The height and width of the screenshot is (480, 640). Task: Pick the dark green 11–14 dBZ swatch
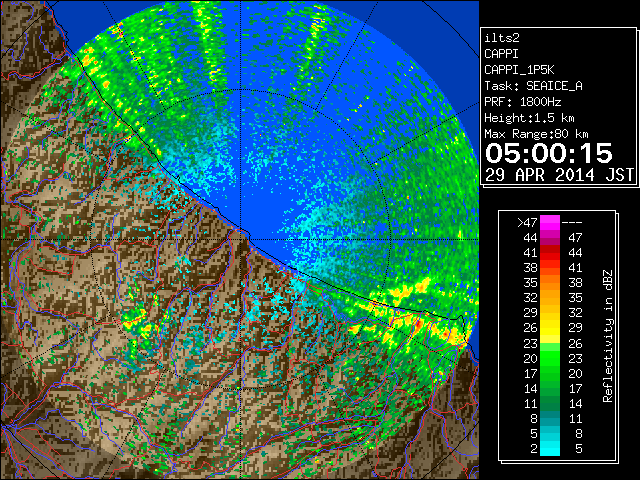pyautogui.click(x=550, y=403)
